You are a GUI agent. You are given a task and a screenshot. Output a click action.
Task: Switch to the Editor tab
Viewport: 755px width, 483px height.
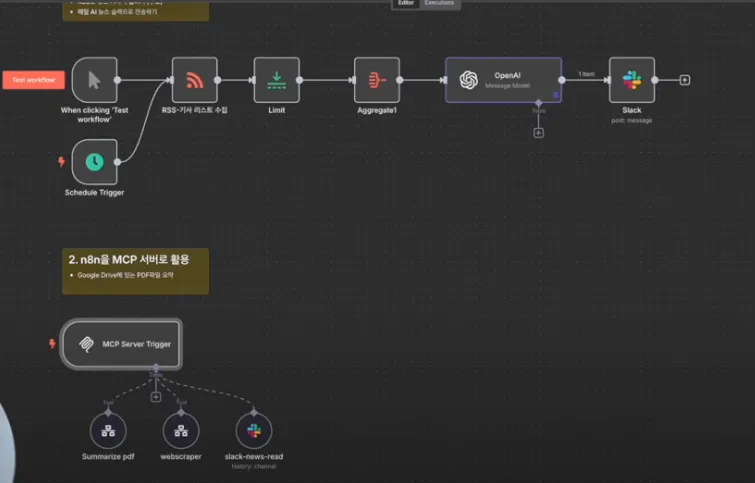click(x=406, y=3)
